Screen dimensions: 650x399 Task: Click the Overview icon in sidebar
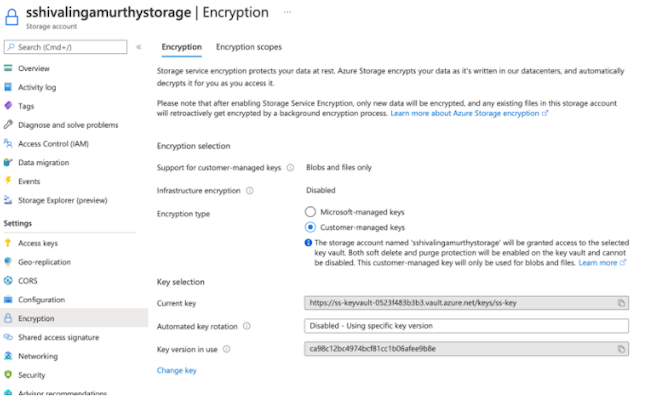tap(8, 68)
